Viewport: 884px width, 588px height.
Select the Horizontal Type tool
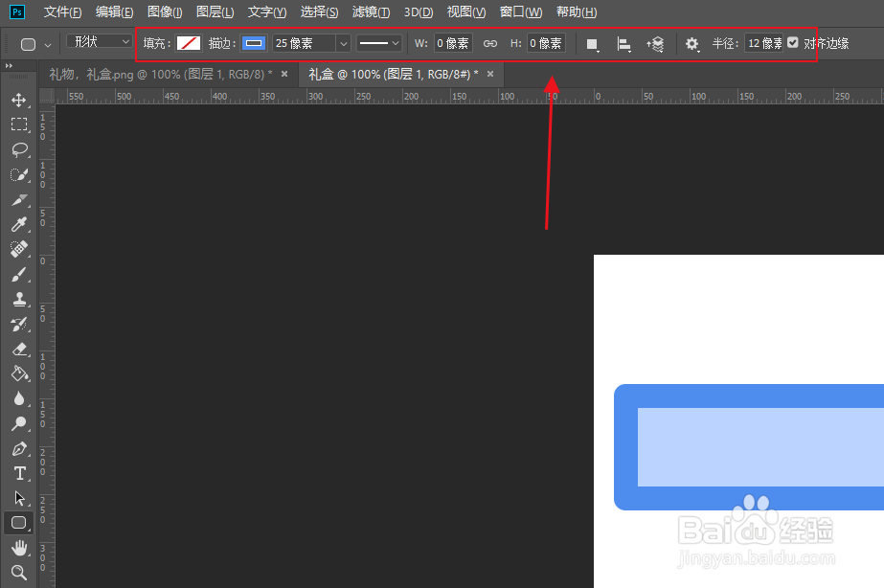click(x=18, y=473)
